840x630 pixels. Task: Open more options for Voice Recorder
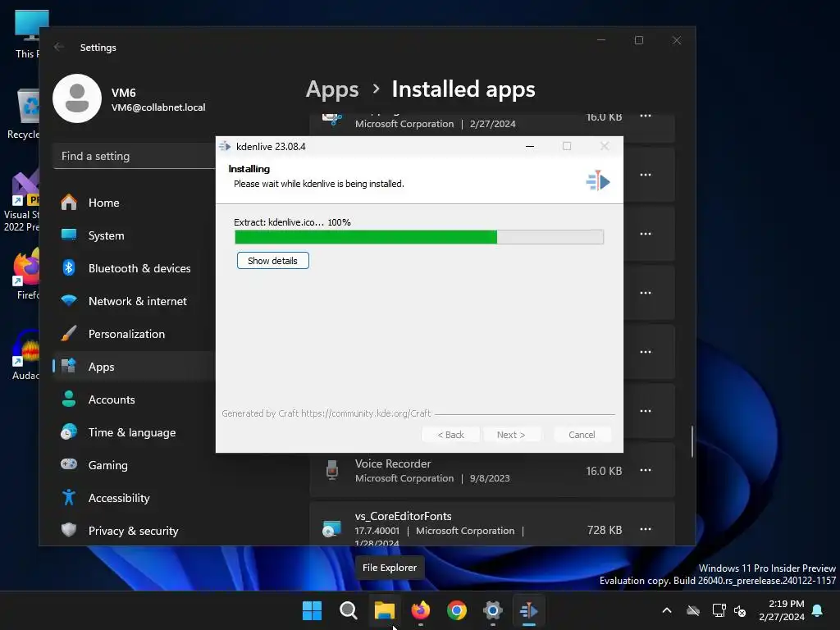[x=646, y=470]
